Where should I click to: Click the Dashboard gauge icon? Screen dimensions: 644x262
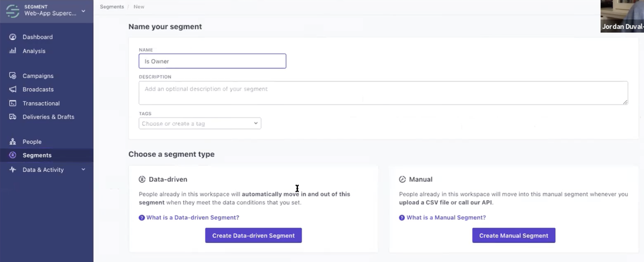13,37
